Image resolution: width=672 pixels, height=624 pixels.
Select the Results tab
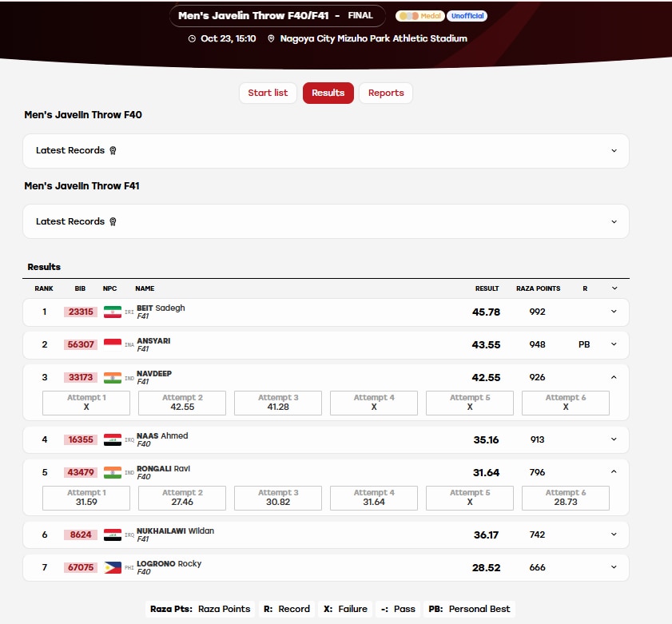328,93
